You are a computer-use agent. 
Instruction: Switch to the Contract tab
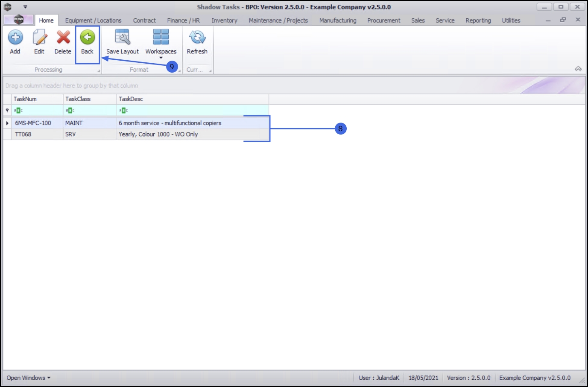[x=144, y=20]
